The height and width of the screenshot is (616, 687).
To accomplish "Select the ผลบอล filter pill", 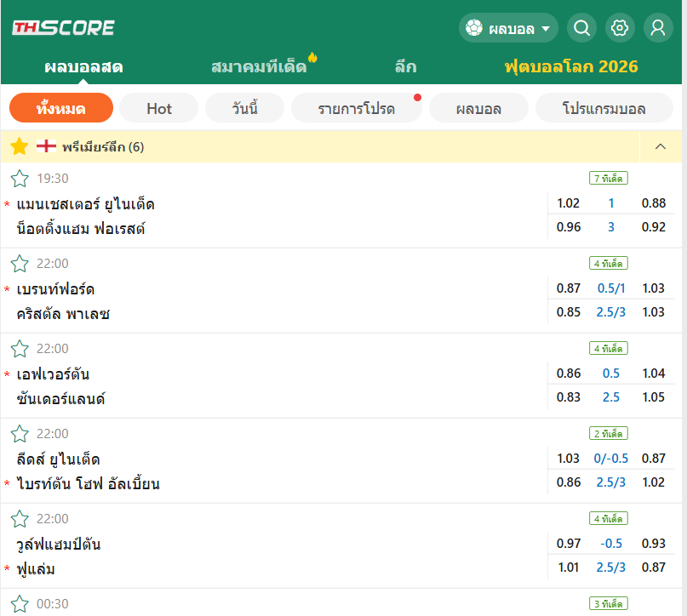I will click(478, 108).
